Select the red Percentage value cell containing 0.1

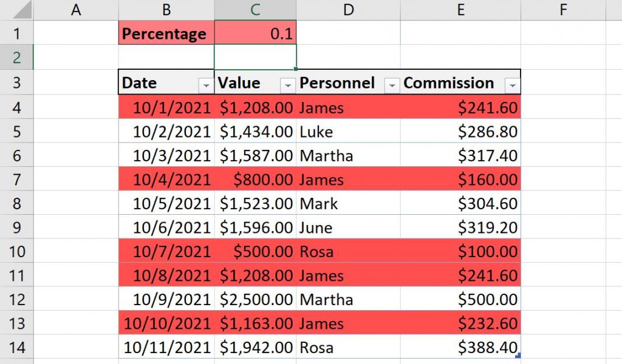pos(255,34)
